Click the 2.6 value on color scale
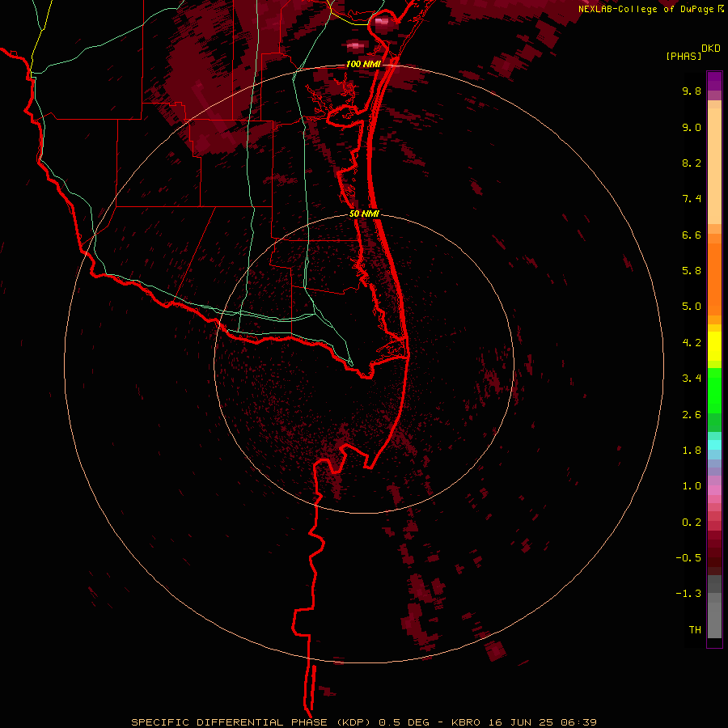The height and width of the screenshot is (728, 728). [x=692, y=415]
